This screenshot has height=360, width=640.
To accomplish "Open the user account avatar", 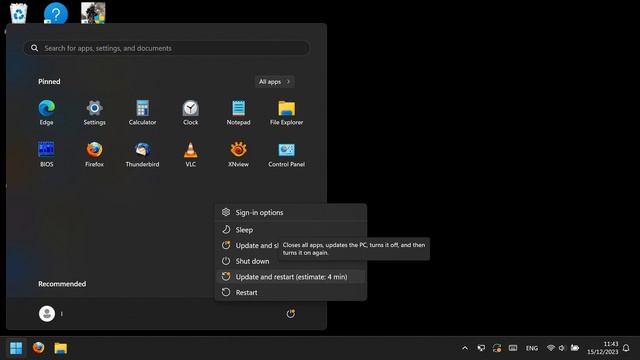I will coord(47,313).
